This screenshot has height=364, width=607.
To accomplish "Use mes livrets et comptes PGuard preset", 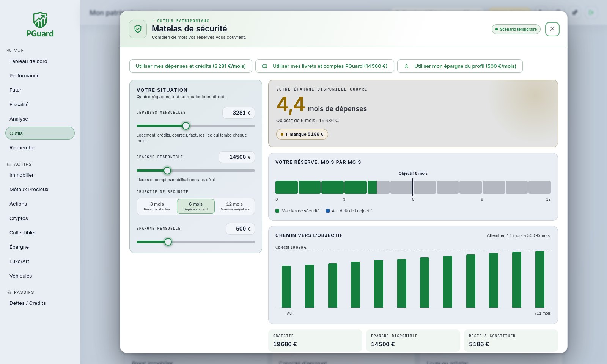I will click(x=325, y=66).
